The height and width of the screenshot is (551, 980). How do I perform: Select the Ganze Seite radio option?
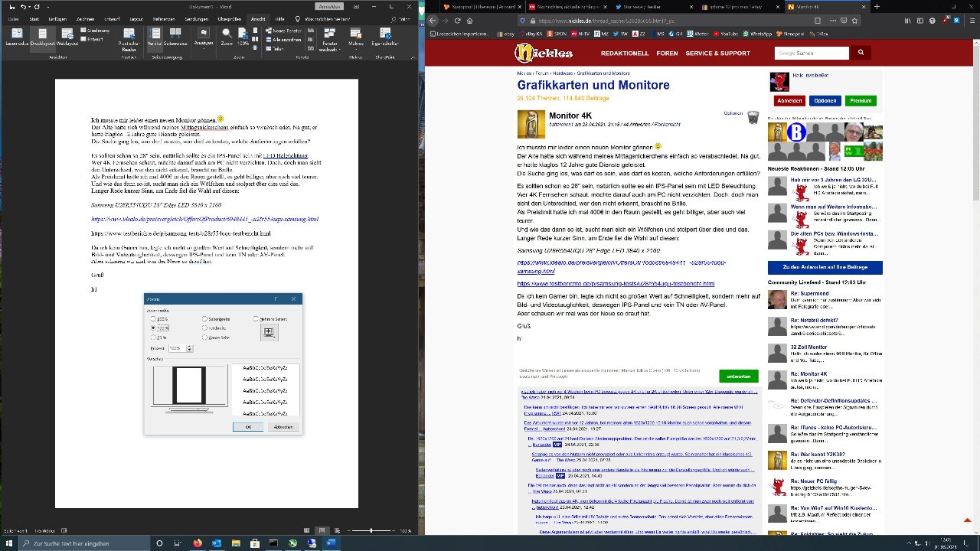pyautogui.click(x=215, y=337)
